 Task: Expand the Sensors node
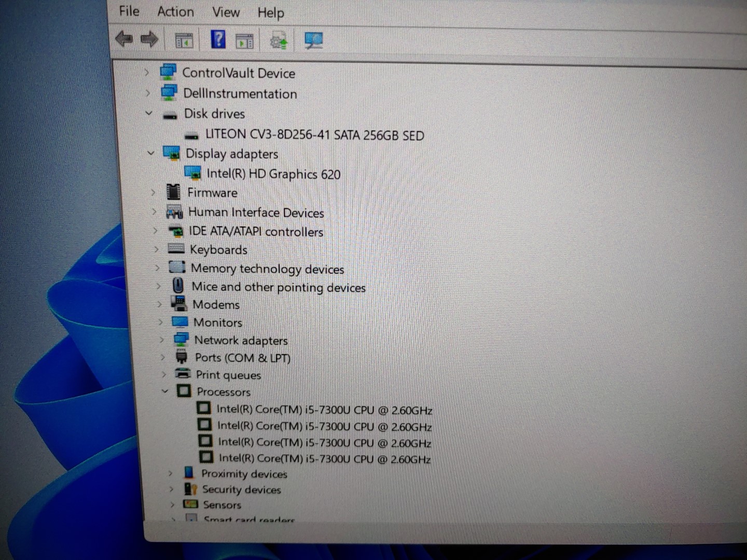point(172,504)
